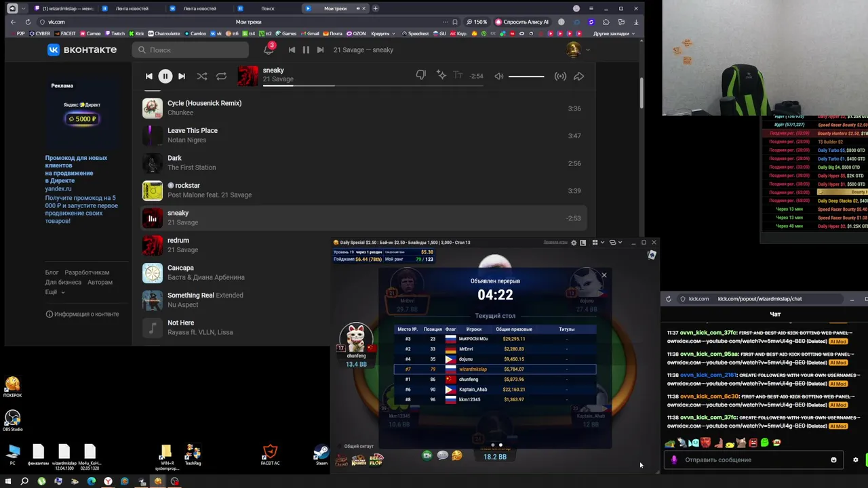Open the Другие закладки folder
Screen dimensions: 868x488
tap(614, 33)
